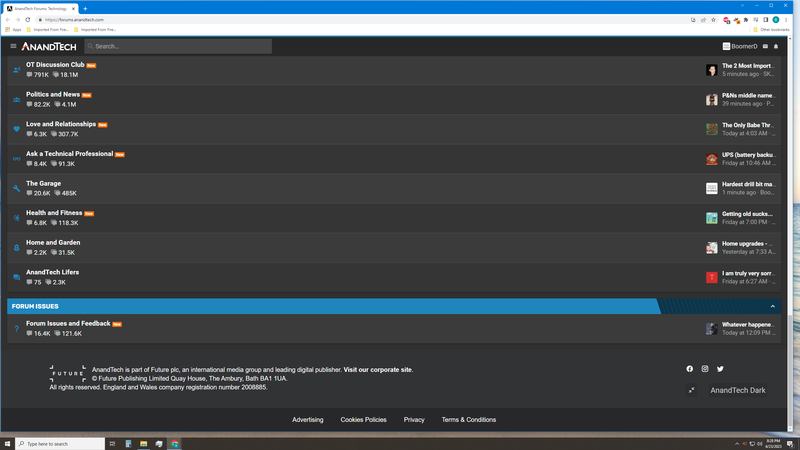Screen dimensions: 800x450
Task: Open Forum Issues and Feedback forum
Action: (x=68, y=323)
